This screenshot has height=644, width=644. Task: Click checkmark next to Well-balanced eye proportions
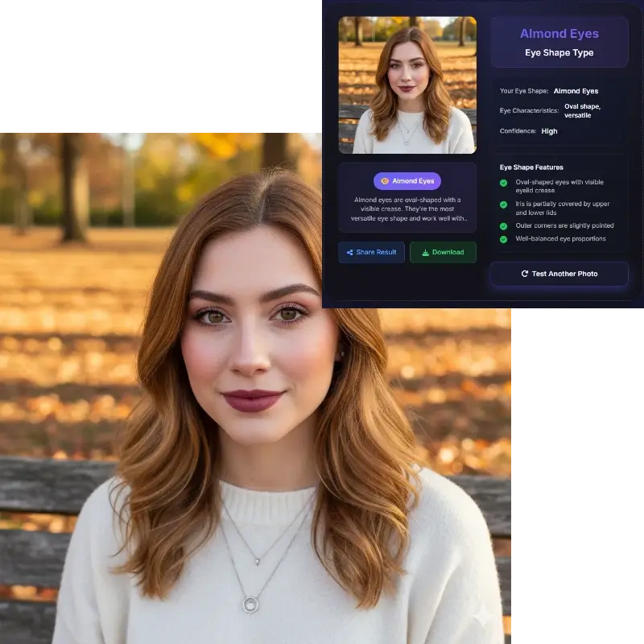pyautogui.click(x=502, y=239)
